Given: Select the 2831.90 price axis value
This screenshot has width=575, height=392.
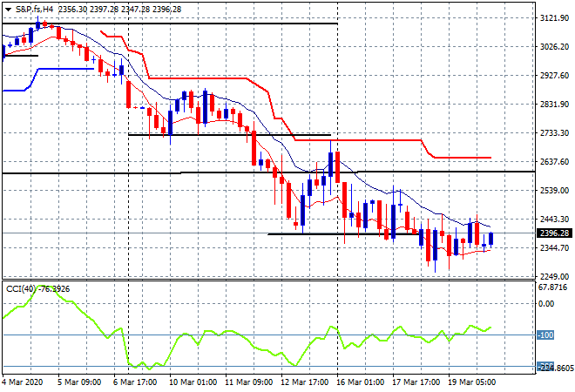Looking at the screenshot, I should (x=554, y=105).
